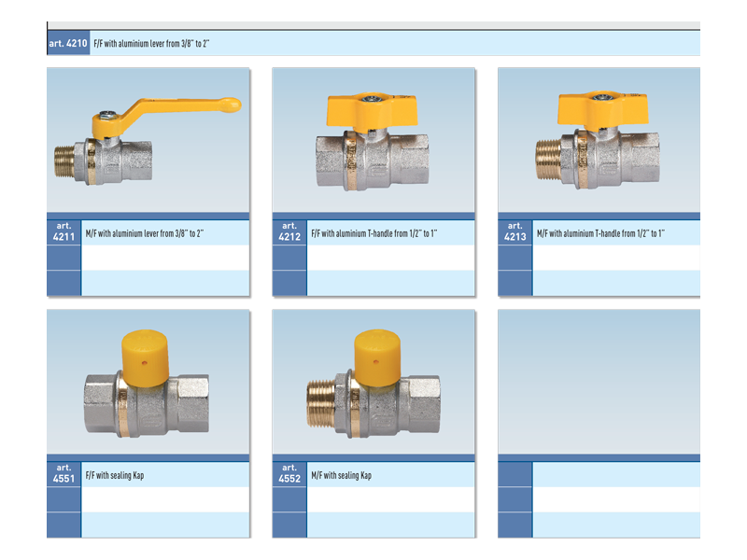The height and width of the screenshot is (560, 747).
Task: Click the M/F with sealing Kap text
Action: point(341,475)
